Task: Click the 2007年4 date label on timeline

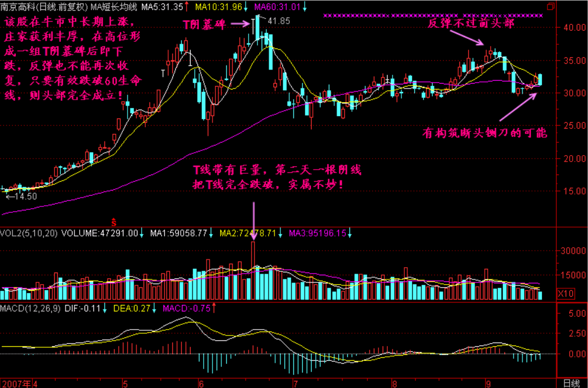Action: point(19,383)
